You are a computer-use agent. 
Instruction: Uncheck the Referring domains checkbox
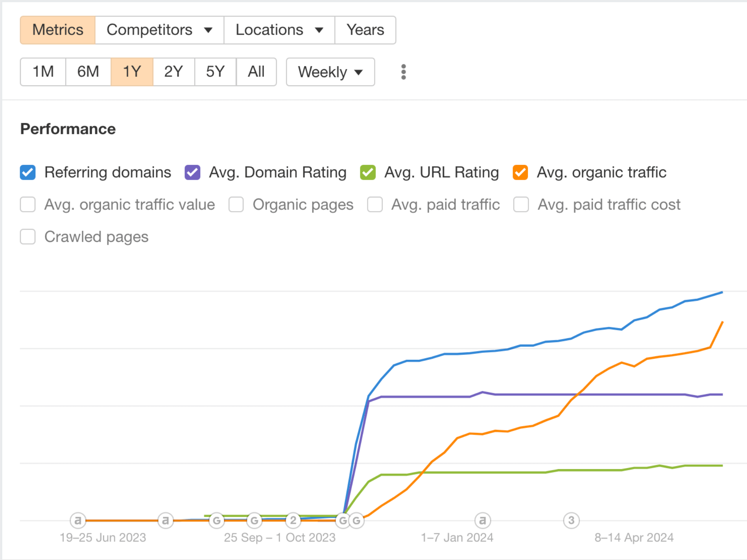[x=28, y=173]
